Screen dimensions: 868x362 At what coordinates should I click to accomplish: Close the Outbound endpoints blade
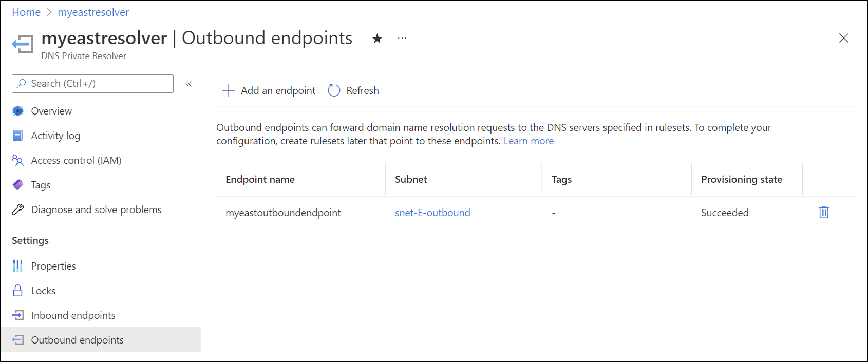843,38
